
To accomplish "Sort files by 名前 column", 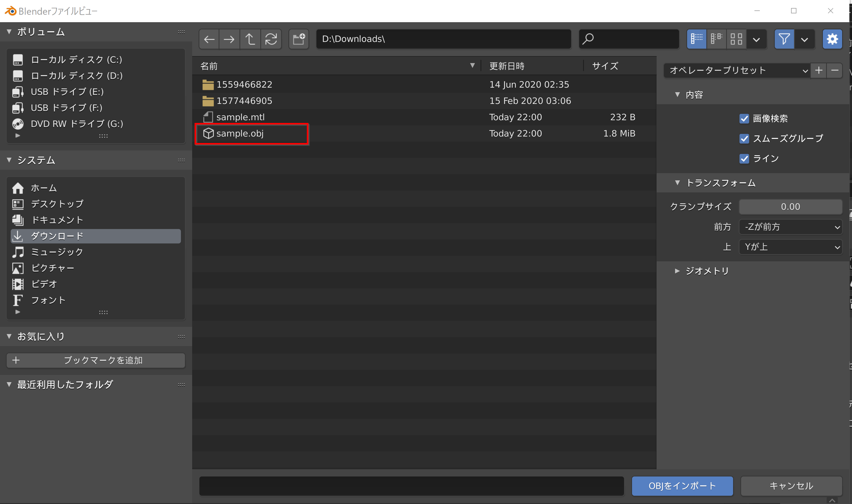I will pos(209,66).
